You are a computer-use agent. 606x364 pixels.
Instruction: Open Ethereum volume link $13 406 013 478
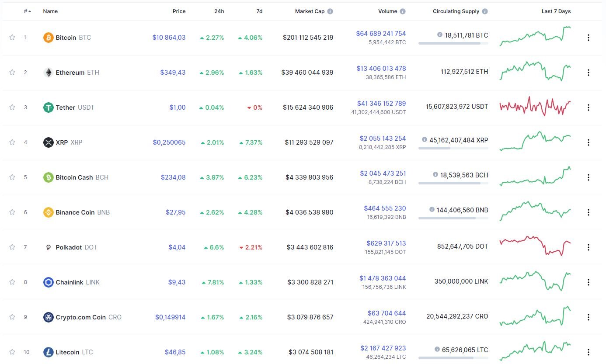click(381, 69)
